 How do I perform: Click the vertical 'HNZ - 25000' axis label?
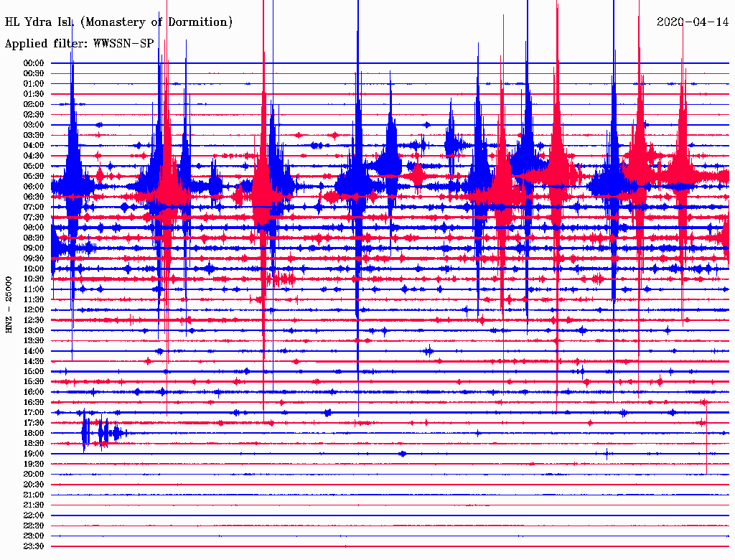click(x=9, y=304)
